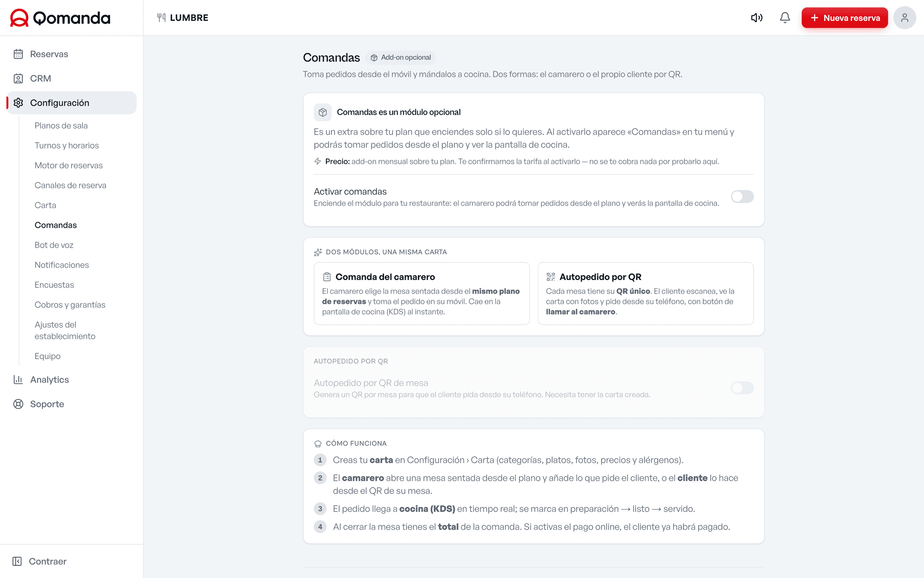Click the package icon beside módulo opcional heading
This screenshot has width=924, height=578.
[x=323, y=112]
